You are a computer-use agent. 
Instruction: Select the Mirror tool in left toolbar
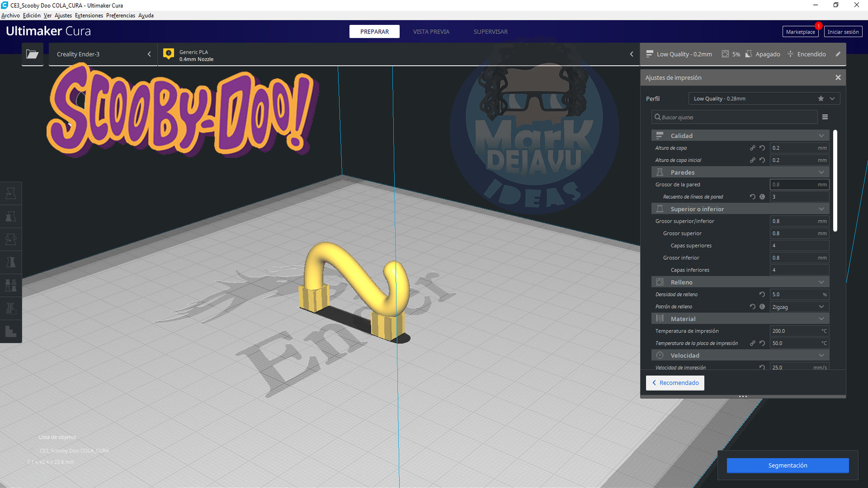11,263
